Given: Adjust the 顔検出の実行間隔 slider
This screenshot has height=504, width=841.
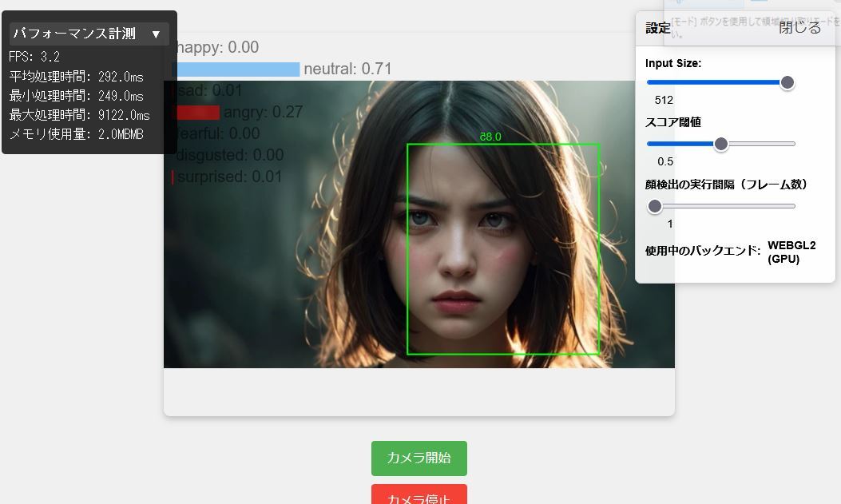Looking at the screenshot, I should point(720,206).
